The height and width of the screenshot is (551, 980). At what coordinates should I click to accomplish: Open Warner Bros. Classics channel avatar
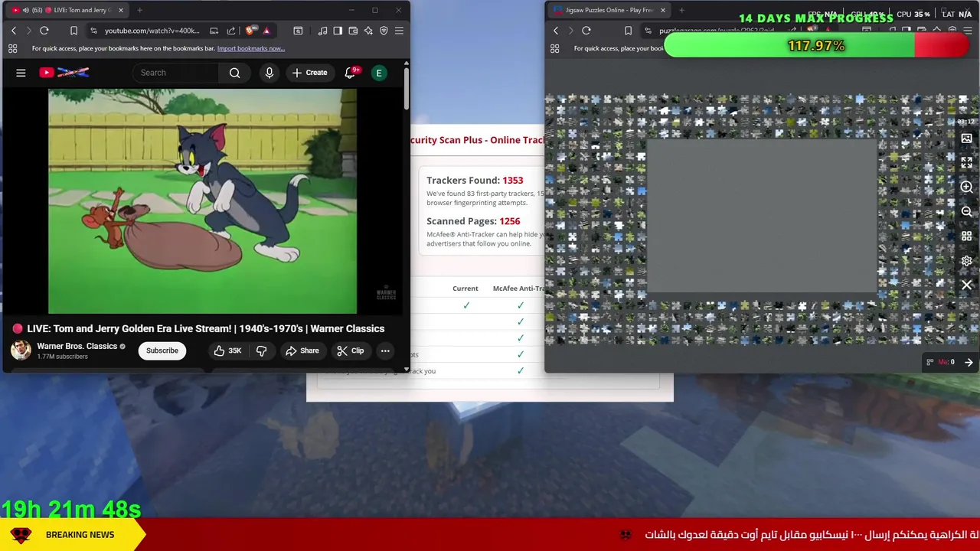(21, 350)
